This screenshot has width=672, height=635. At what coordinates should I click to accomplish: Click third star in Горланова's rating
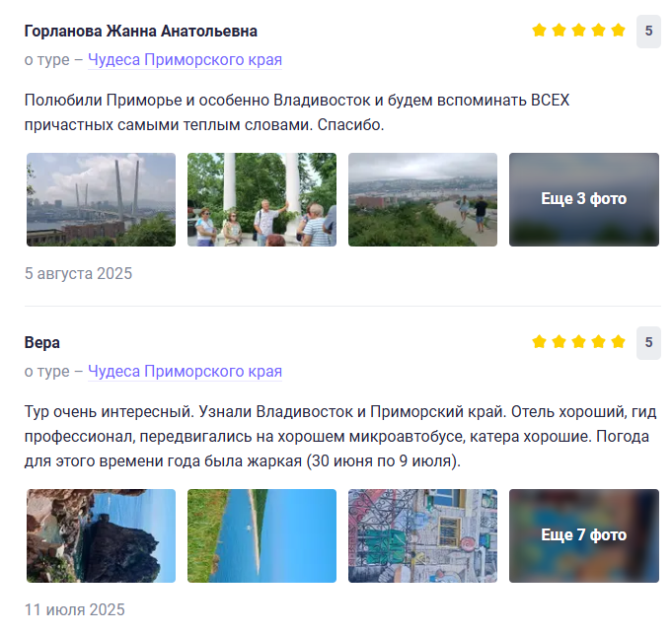click(x=579, y=31)
